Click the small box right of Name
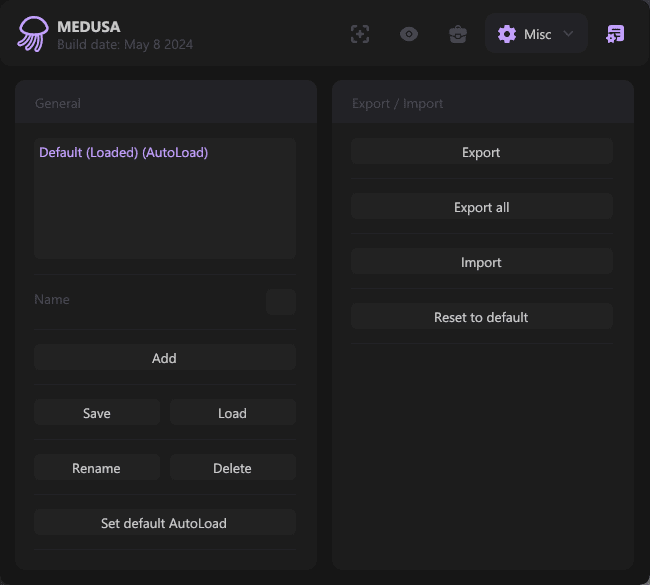Viewport: 650px width, 585px height. coord(281,302)
